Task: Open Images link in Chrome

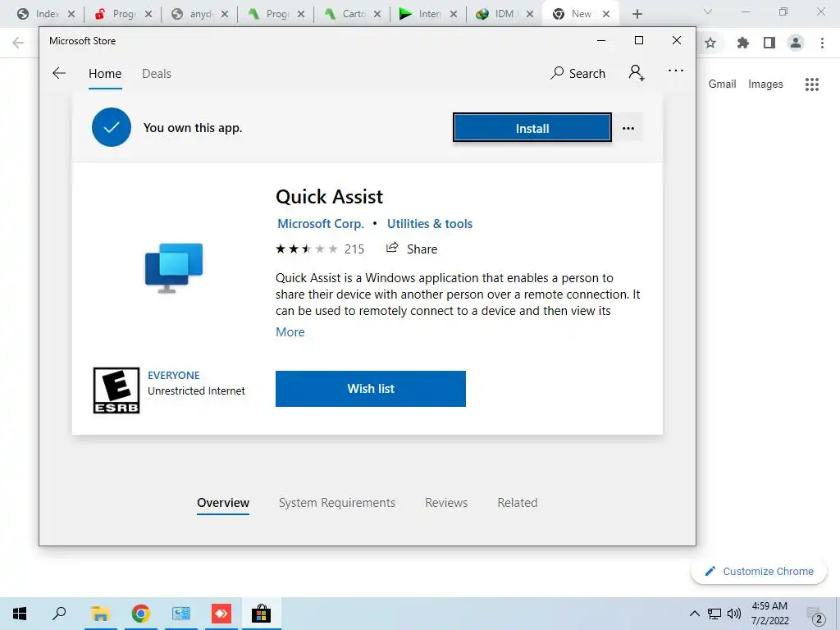Action: (x=765, y=84)
